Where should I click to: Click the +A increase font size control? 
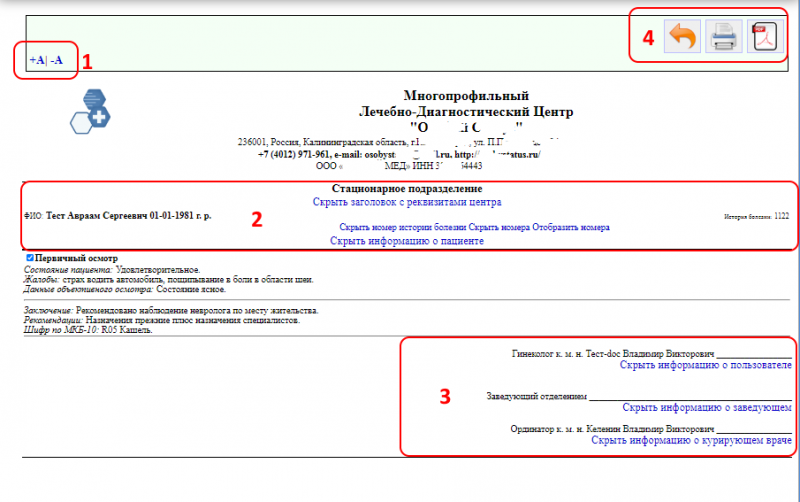click(37, 60)
